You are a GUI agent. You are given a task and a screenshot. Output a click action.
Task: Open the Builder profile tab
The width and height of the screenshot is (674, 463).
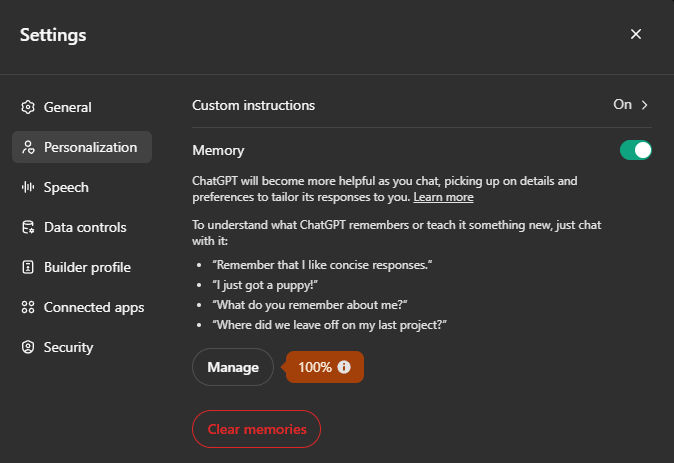click(82, 267)
